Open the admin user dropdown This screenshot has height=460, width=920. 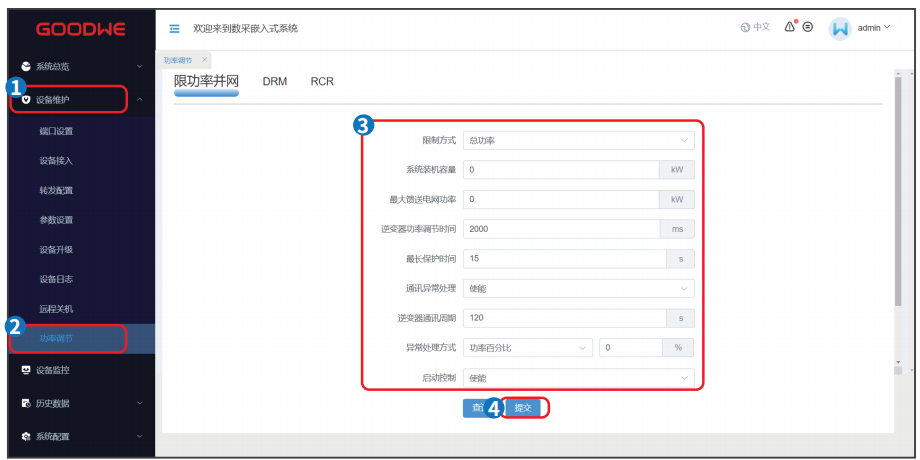pyautogui.click(x=874, y=28)
